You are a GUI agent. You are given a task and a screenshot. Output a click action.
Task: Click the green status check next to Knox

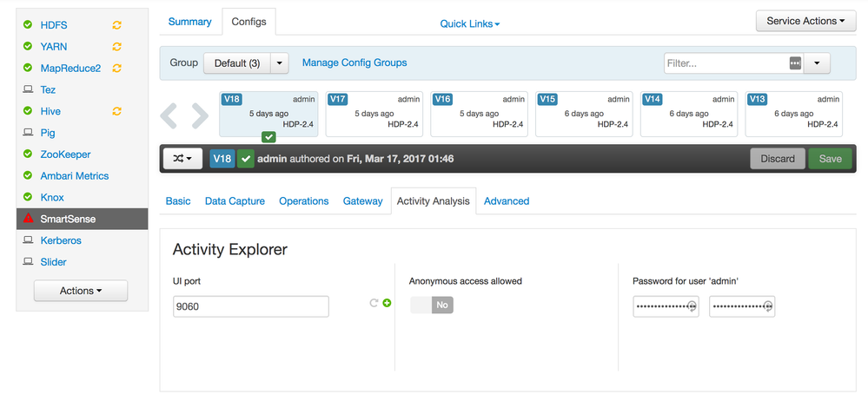[x=27, y=197]
